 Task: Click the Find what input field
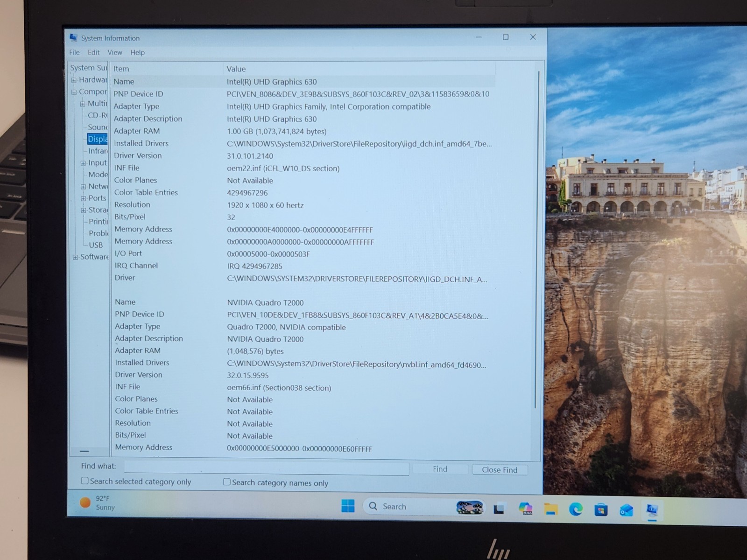[267, 468]
